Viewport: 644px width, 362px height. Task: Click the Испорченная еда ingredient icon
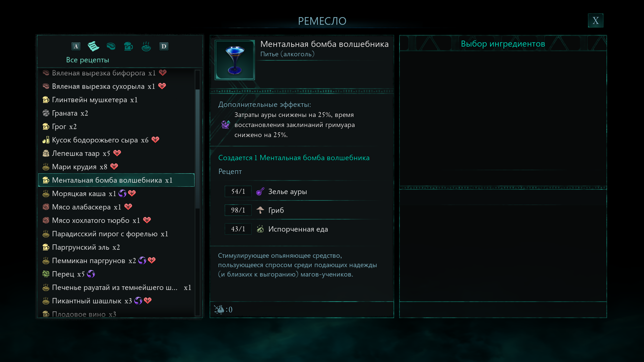(260, 229)
